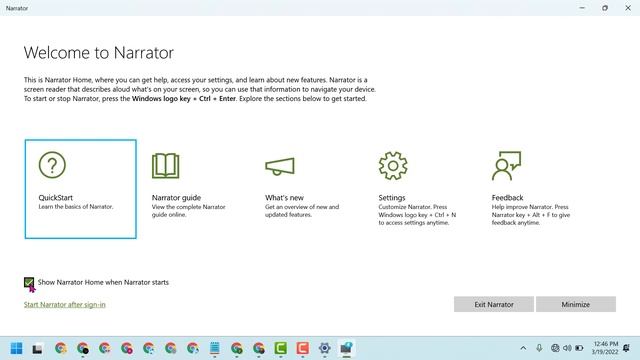Minimize Narrator window from title bar
Screen dimensions: 640x360
[x=582, y=8]
